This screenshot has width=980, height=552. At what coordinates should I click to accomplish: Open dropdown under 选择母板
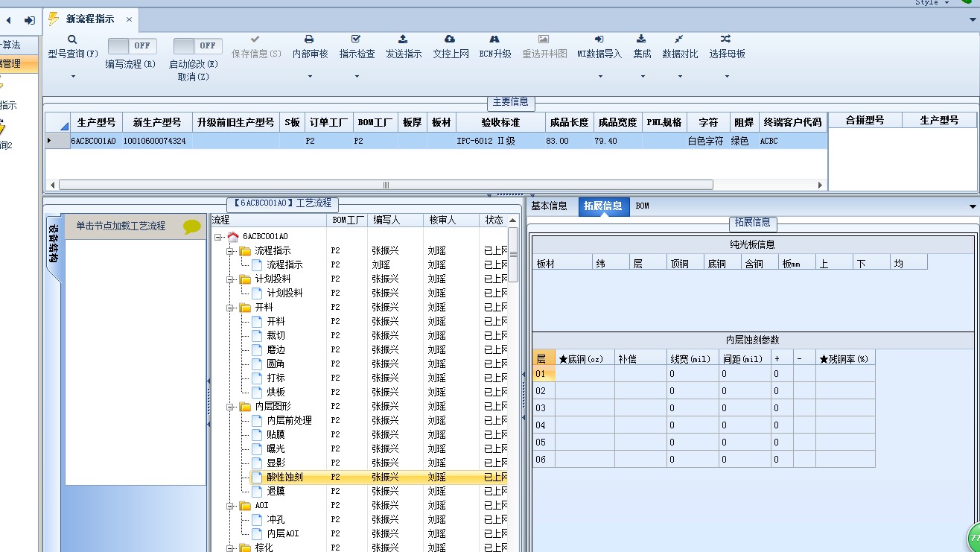(x=727, y=76)
